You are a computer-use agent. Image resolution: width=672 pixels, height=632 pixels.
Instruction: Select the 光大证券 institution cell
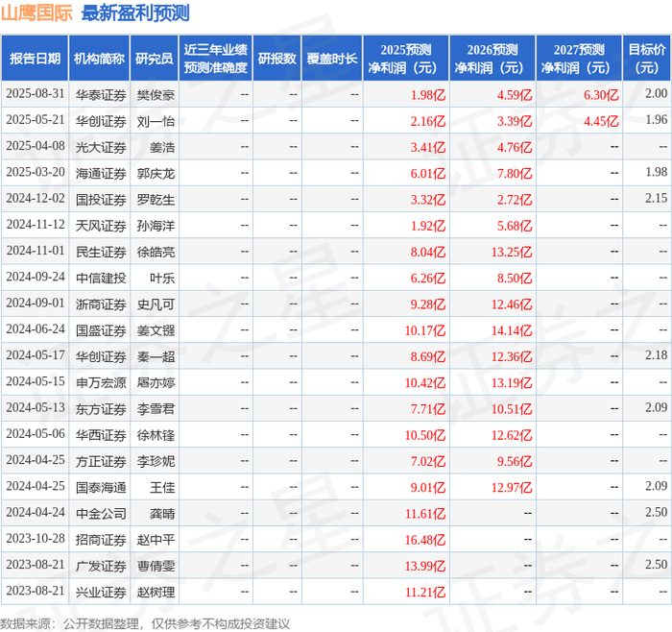click(101, 147)
